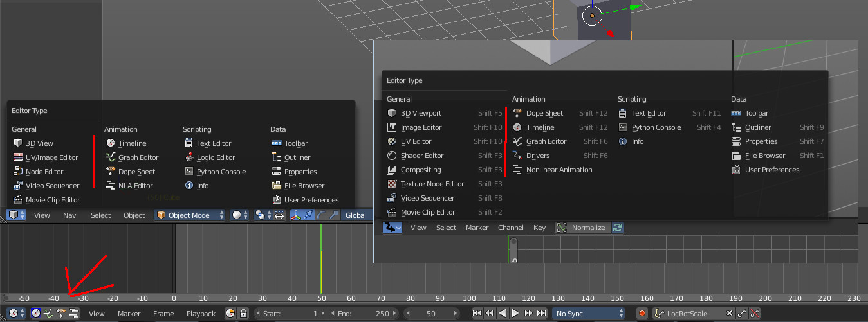Open Navi menu in 3D view header

[70, 215]
